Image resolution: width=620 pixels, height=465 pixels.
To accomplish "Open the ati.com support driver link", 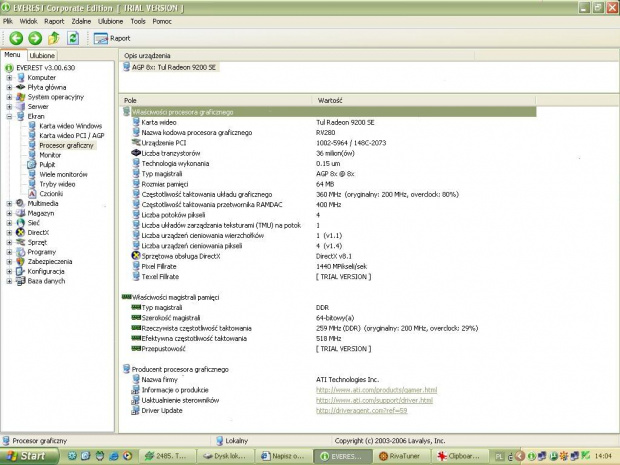I will (374, 401).
